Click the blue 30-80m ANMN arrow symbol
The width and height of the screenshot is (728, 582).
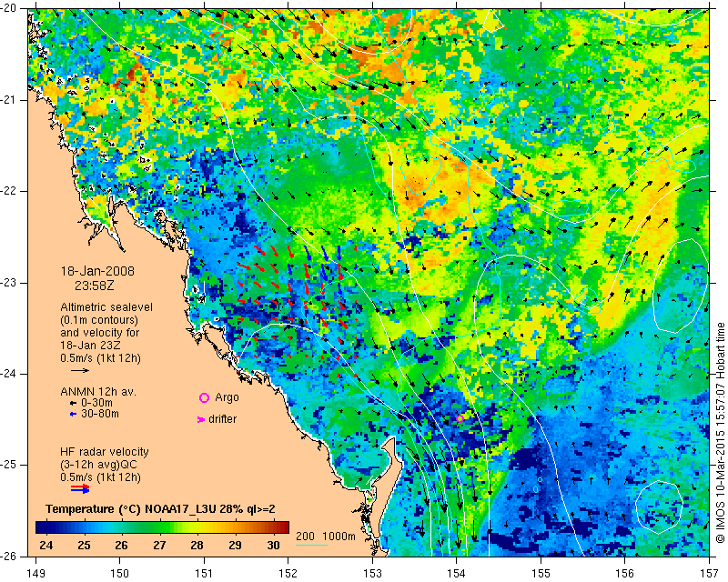coord(73,414)
